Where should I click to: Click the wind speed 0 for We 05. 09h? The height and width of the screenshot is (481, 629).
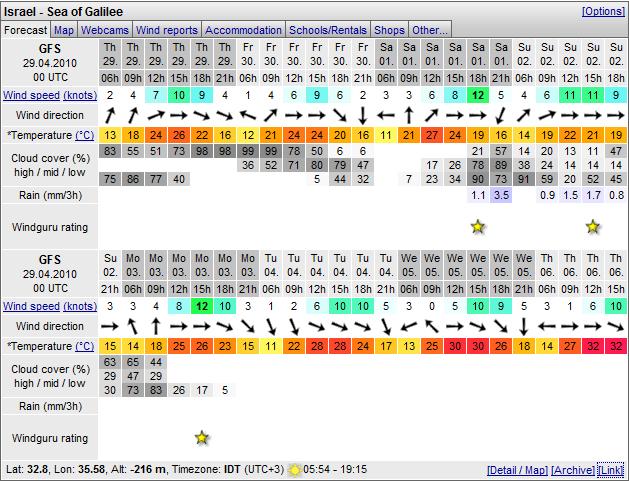pyautogui.click(x=432, y=306)
